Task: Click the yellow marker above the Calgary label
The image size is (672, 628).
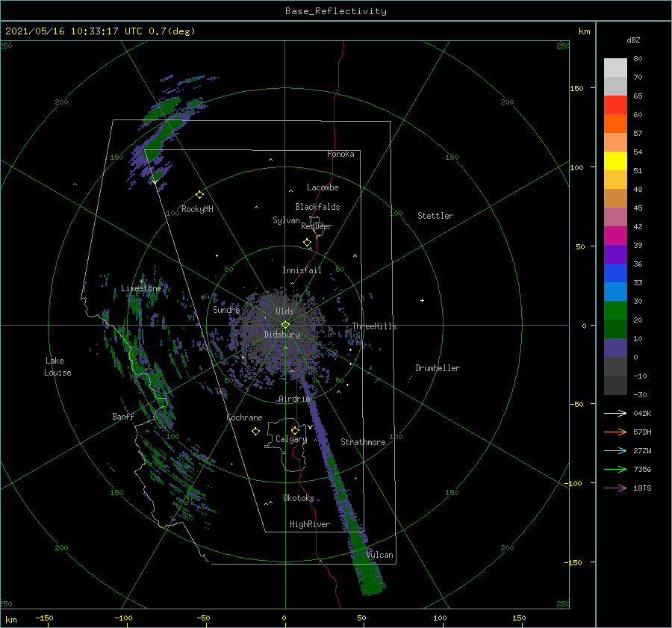Action: (x=295, y=430)
